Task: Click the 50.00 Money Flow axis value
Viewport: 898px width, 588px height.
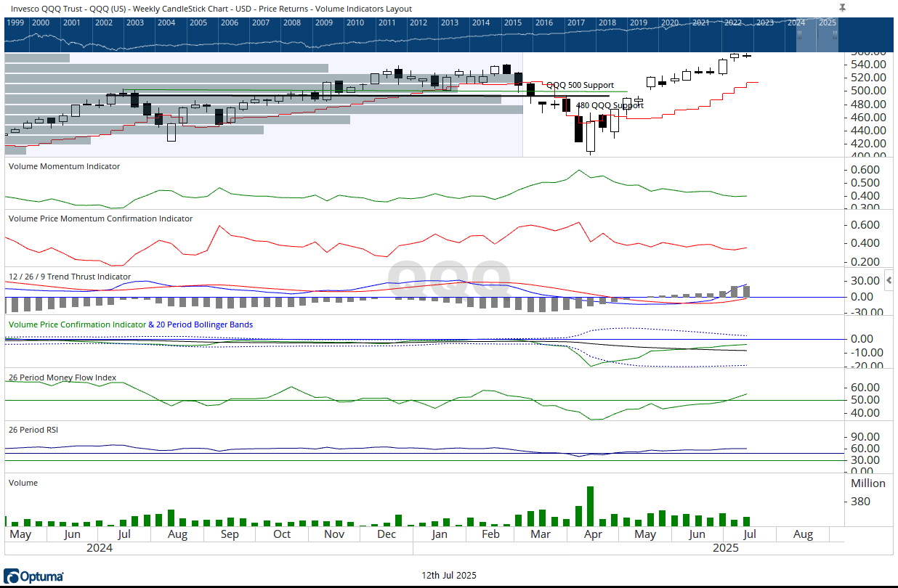Action: [x=866, y=400]
